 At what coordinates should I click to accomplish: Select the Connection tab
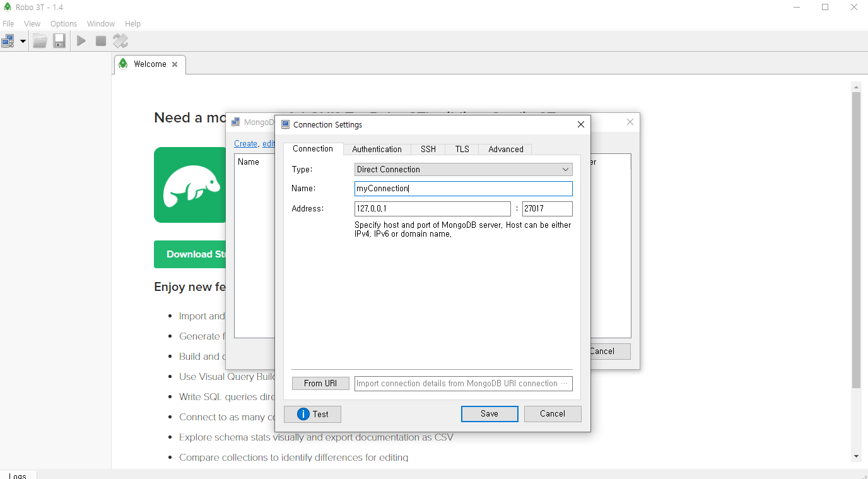(x=313, y=148)
